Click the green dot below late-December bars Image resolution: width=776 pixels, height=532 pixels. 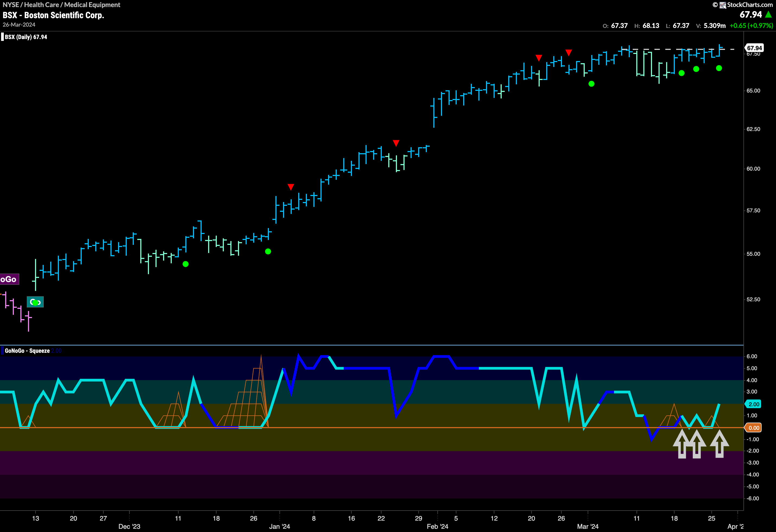268,251
